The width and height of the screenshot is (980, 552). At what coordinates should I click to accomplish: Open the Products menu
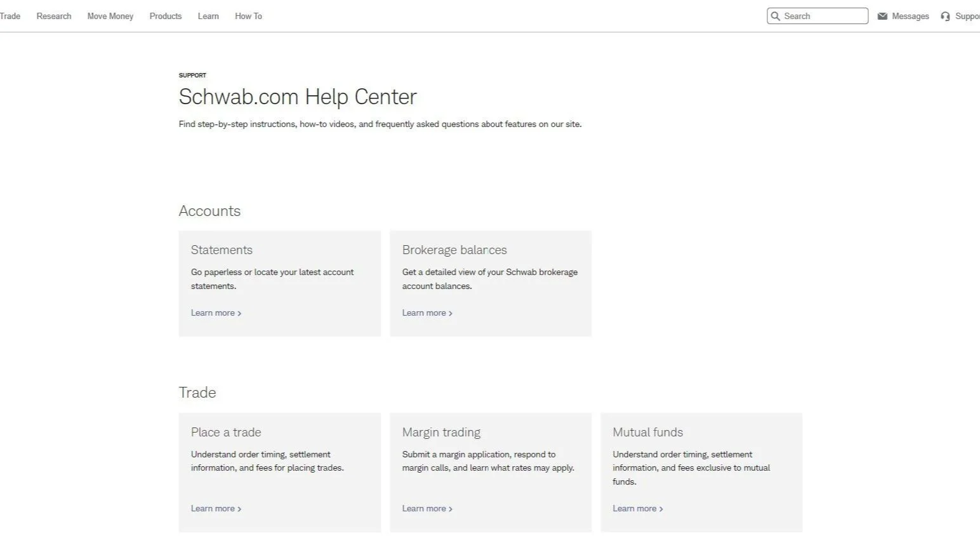(x=166, y=16)
